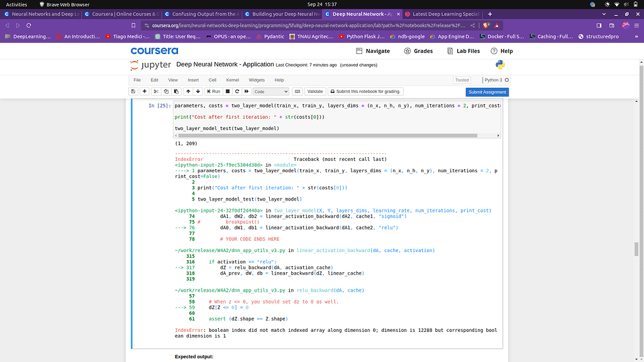Toggle the Trusted notebook indicator
This screenshot has height=362, width=644.
coord(462,80)
